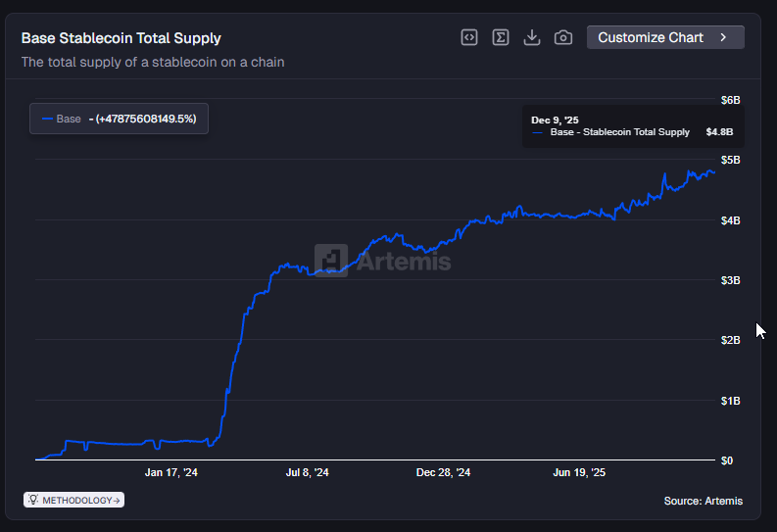Open the METHODOLOGY link
This screenshot has width=777, height=532.
click(x=73, y=500)
